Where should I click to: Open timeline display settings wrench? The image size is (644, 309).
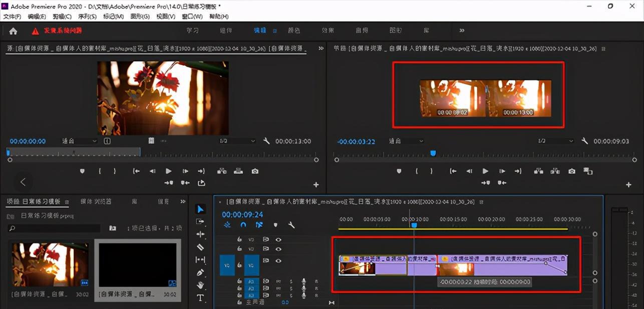(x=291, y=225)
